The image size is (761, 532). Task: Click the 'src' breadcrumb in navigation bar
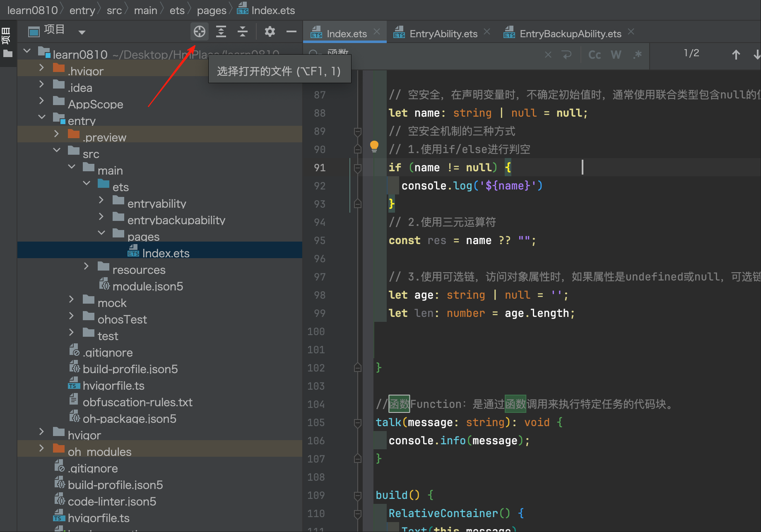(x=114, y=10)
